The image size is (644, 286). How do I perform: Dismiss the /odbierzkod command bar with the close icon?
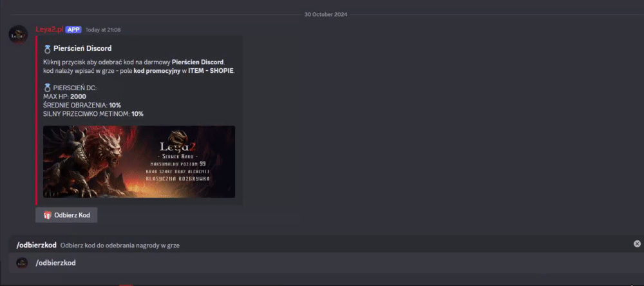tap(637, 243)
